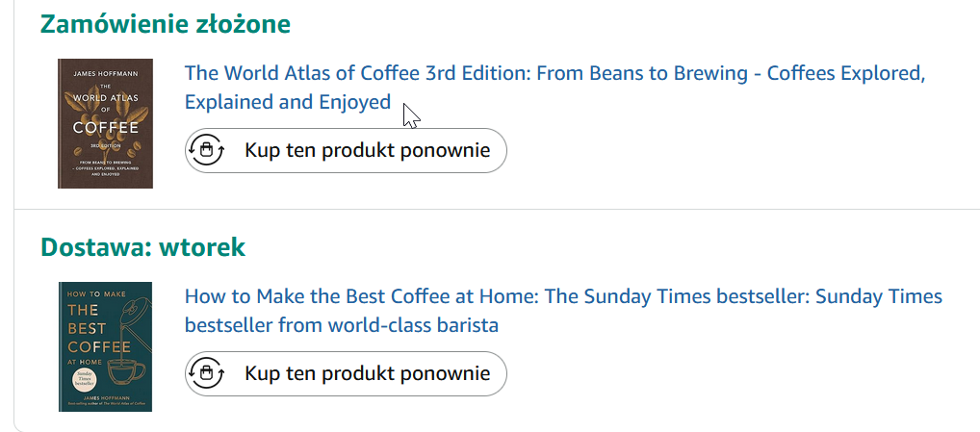The width and height of the screenshot is (980, 432).
Task: Open How to Make the Best Coffee at Home link
Action: tap(562, 297)
